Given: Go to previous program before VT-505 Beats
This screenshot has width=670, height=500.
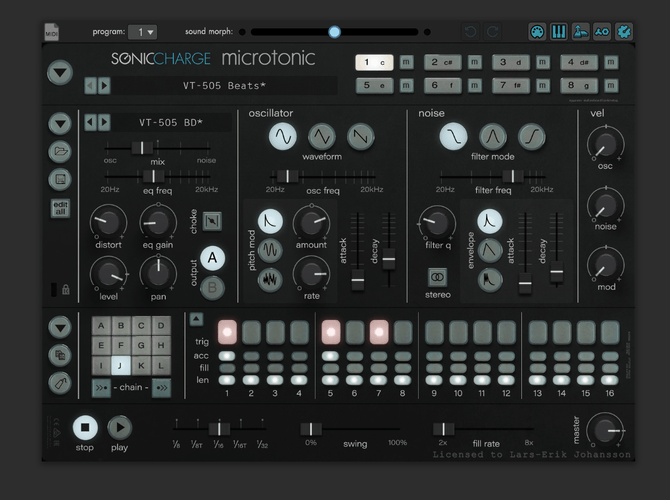Looking at the screenshot, I should click(90, 86).
